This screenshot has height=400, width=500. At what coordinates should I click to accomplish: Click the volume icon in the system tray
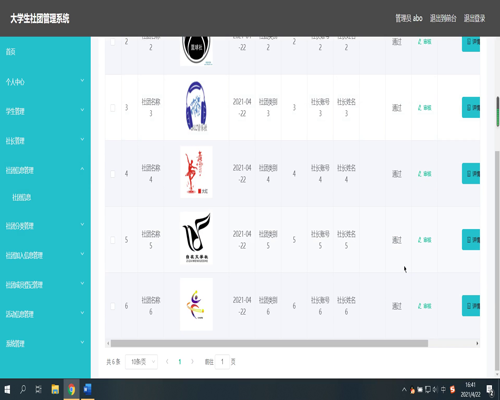click(435, 389)
